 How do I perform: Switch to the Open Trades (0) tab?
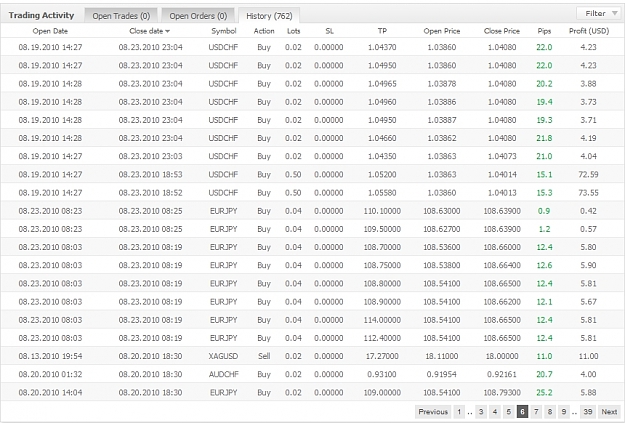tap(121, 16)
